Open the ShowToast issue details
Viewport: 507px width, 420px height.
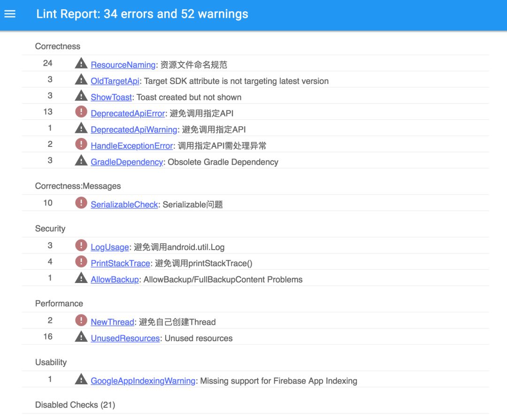click(x=111, y=97)
